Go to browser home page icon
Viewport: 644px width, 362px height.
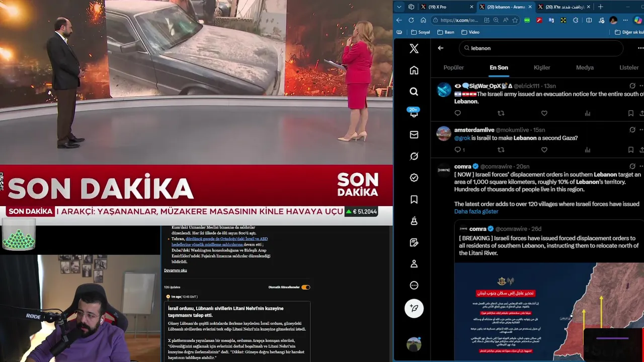click(423, 20)
